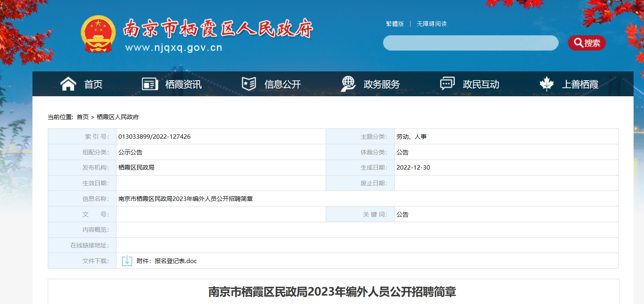
Task: Open the 首页 navigation menu item
Action: (93, 84)
